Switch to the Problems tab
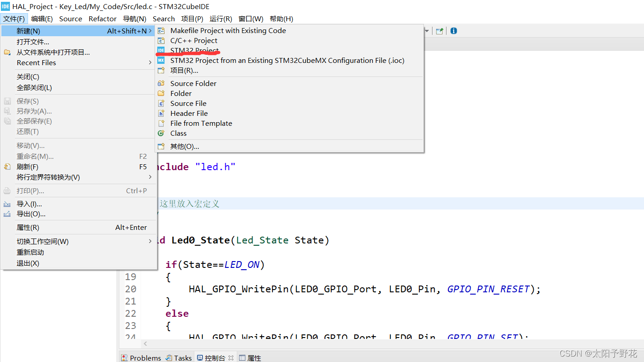The image size is (644, 362). [x=141, y=357]
